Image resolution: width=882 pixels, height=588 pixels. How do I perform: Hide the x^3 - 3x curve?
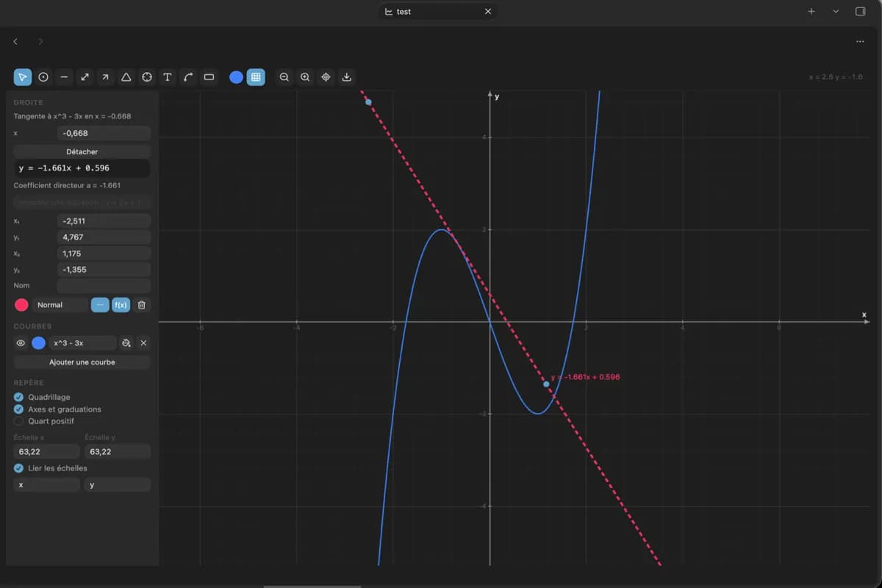pos(21,343)
